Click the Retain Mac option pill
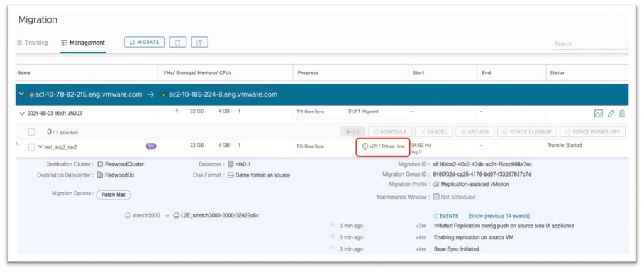Viewport: 644px width, 272px height. pos(113,195)
